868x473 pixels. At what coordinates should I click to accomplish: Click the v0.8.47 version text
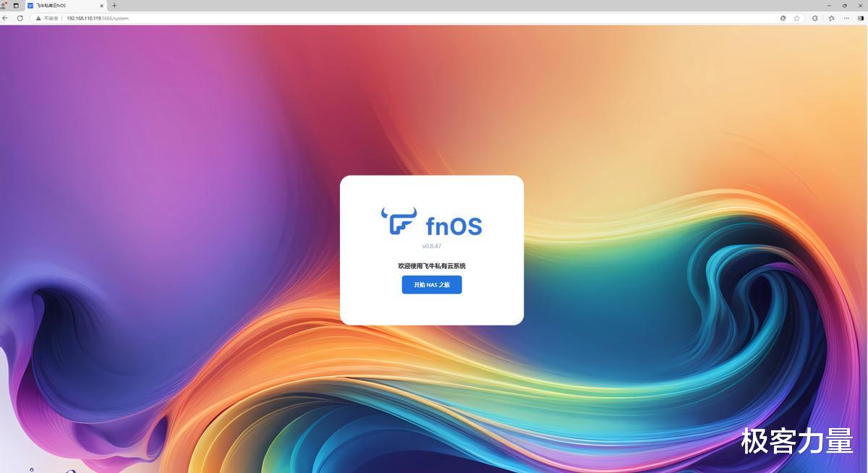coord(432,246)
